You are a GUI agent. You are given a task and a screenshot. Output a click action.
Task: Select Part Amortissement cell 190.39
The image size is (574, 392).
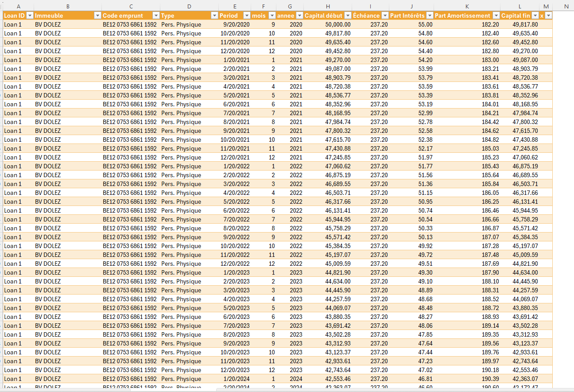(467, 379)
